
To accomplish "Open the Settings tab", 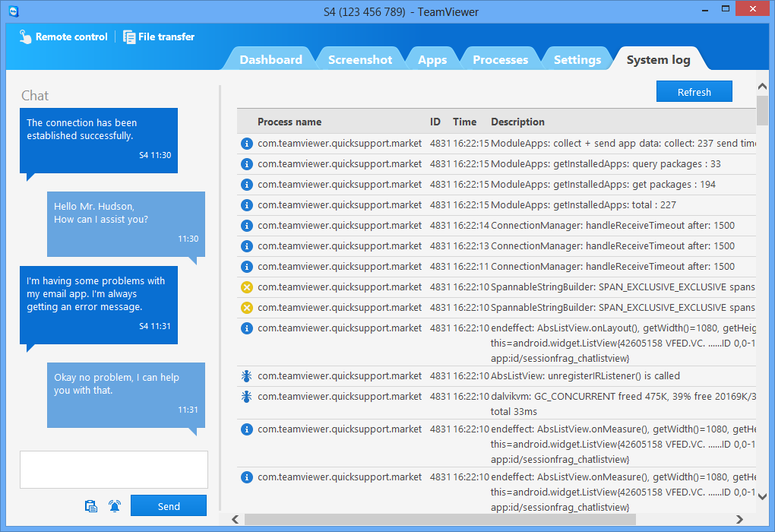I will pyautogui.click(x=577, y=59).
